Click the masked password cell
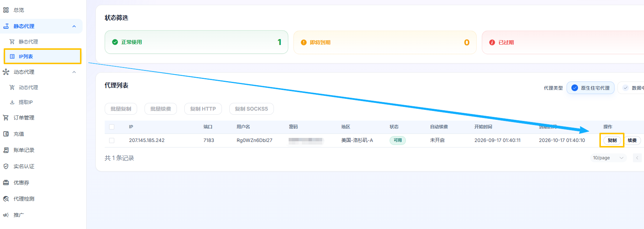The height and width of the screenshot is (229, 644). [306, 140]
